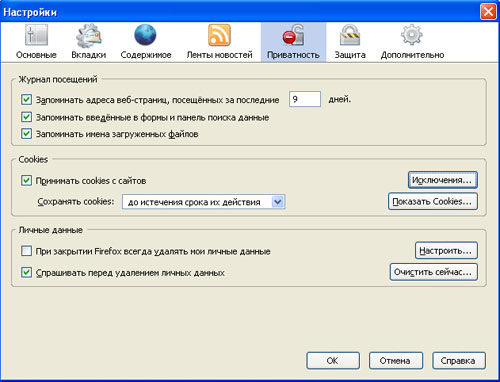Click the Показать Cookies button

[433, 201]
